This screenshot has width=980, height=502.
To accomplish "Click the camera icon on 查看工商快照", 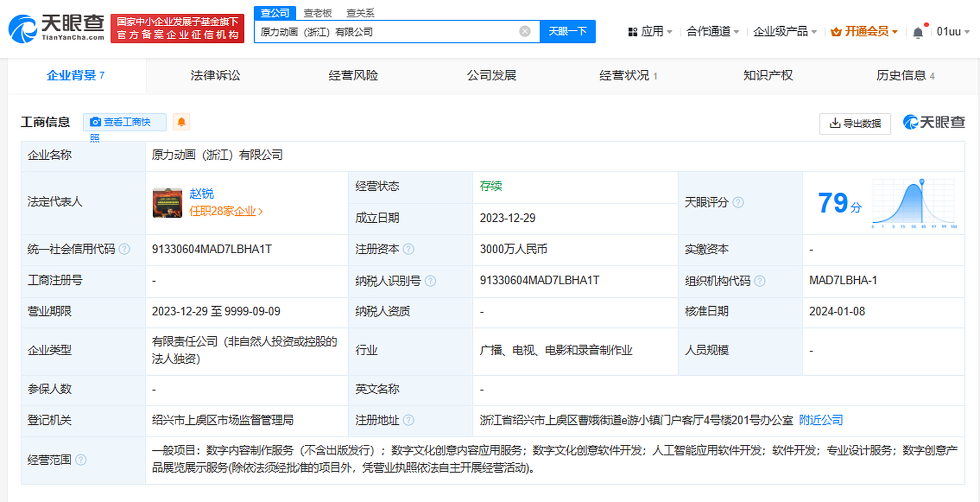I will tap(95, 122).
